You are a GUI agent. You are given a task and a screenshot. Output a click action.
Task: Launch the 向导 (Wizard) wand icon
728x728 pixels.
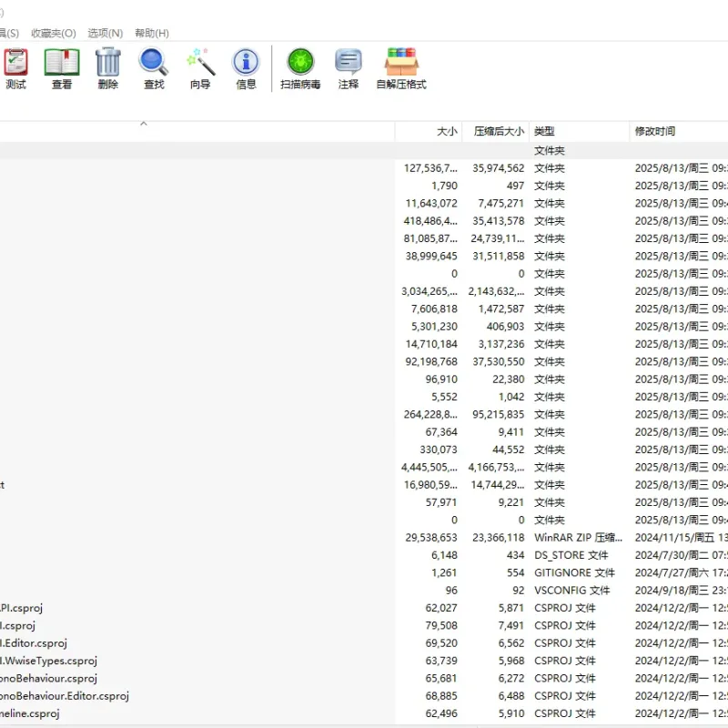(x=200, y=69)
